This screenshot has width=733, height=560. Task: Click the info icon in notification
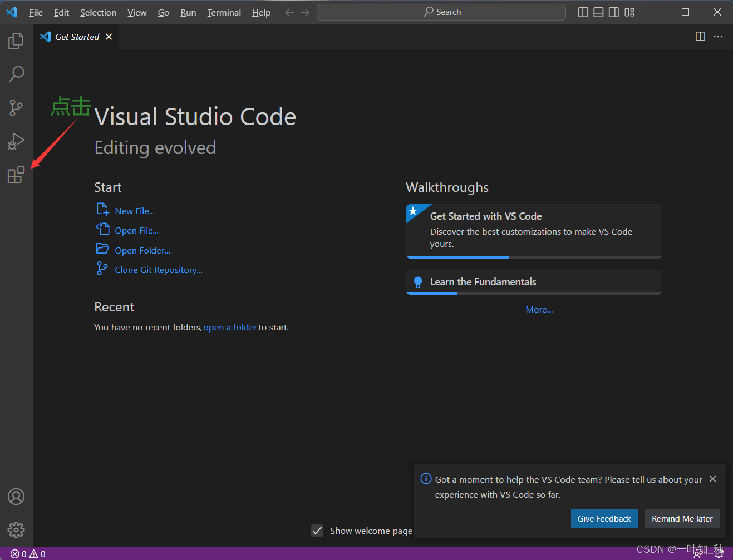(x=426, y=479)
